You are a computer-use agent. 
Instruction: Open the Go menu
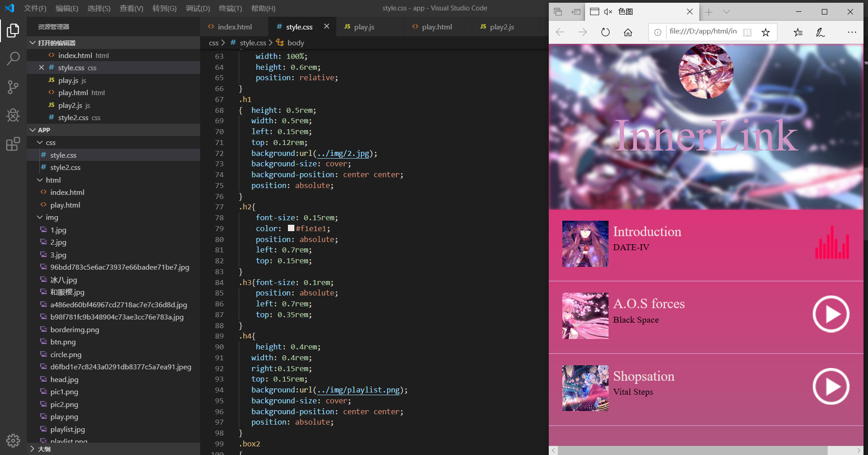click(164, 8)
